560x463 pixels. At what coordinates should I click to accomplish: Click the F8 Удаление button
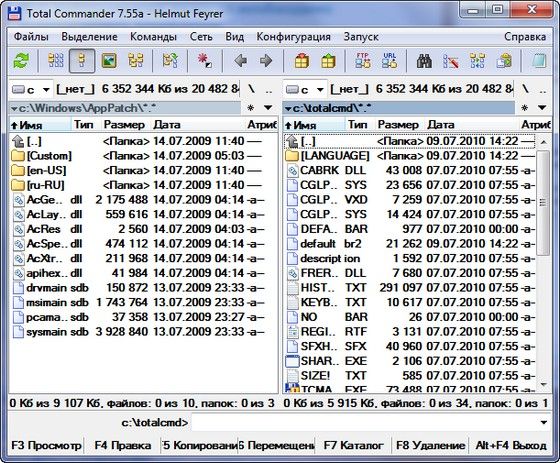point(430,445)
